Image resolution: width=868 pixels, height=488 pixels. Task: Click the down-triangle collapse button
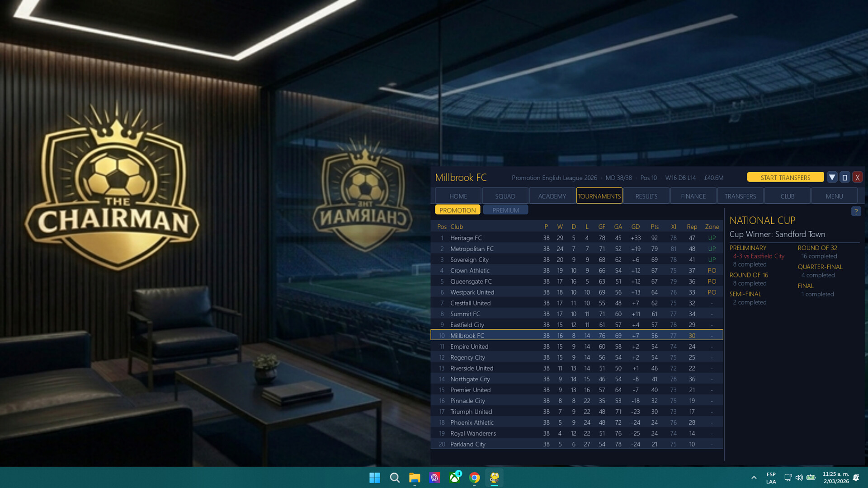[832, 178]
